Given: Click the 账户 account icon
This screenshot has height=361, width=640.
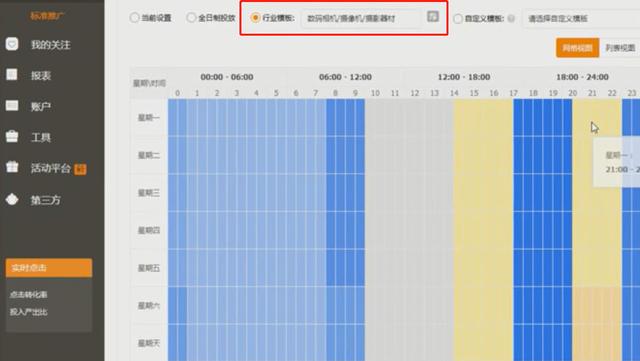Looking at the screenshot, I should pyautogui.click(x=12, y=106).
